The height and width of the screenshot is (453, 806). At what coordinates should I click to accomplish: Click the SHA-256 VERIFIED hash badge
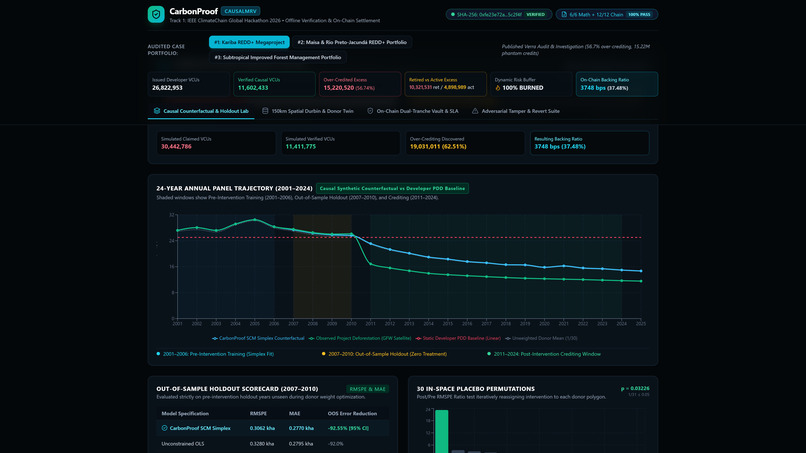499,14
